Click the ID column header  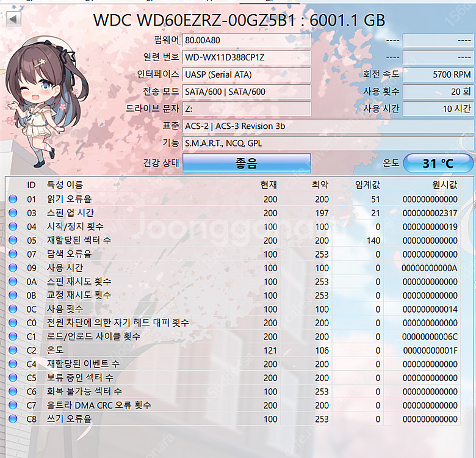pyautogui.click(x=31, y=184)
